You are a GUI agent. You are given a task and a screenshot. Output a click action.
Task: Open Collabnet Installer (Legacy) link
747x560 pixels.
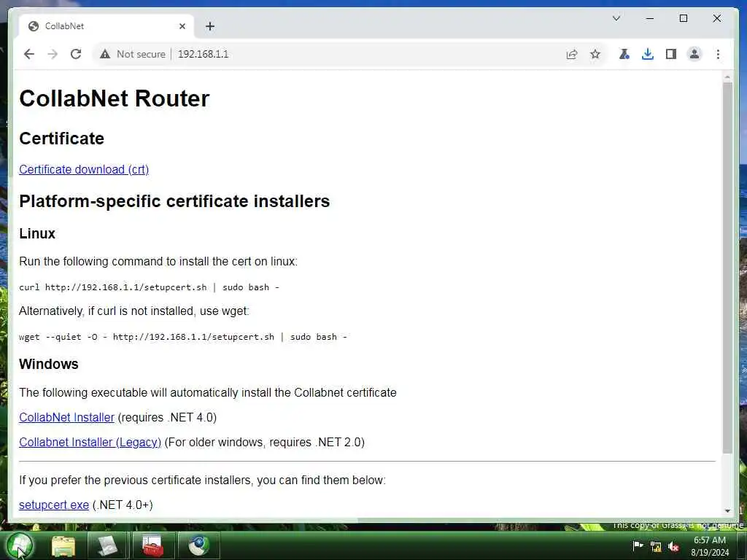90,442
